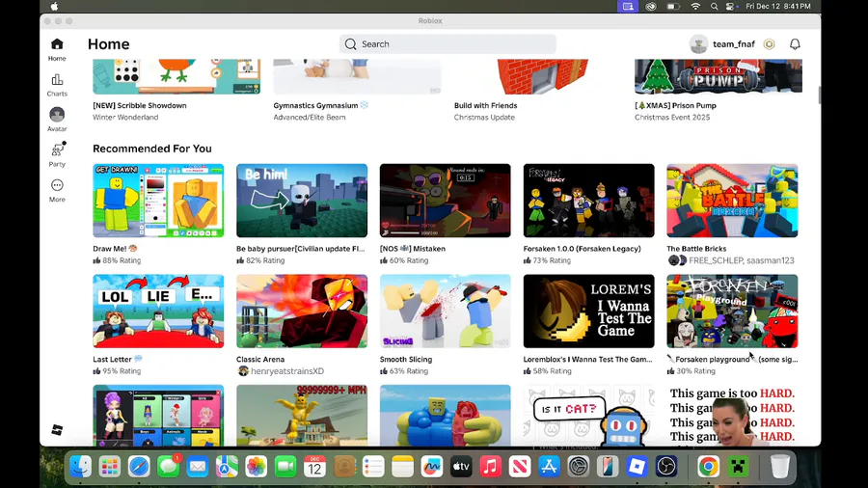Open Music from the Dock
868x488 pixels.
pos(491,467)
